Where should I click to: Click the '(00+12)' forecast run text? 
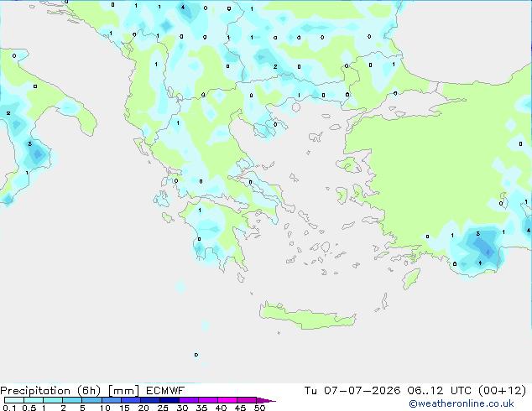(x=503, y=391)
